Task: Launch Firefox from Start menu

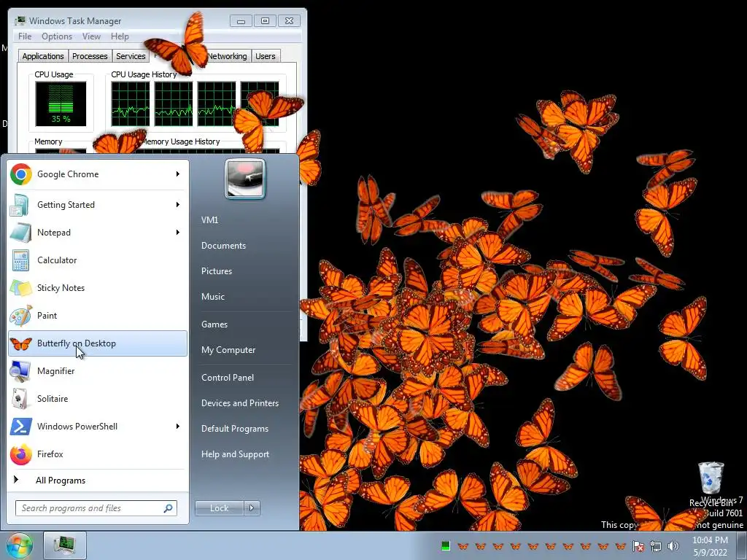Action: coord(98,454)
